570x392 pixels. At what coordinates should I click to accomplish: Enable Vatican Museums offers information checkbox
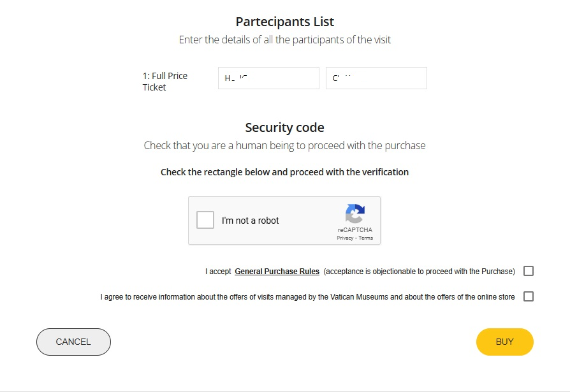528,296
